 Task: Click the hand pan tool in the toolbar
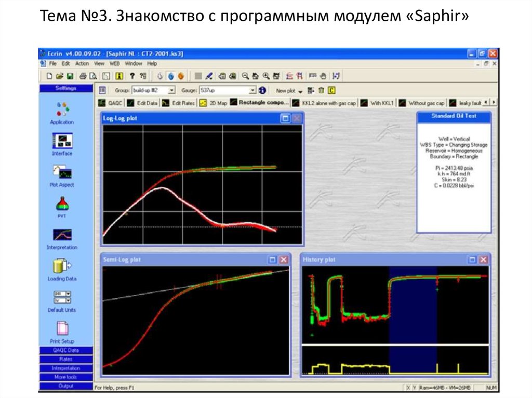[x=323, y=76]
